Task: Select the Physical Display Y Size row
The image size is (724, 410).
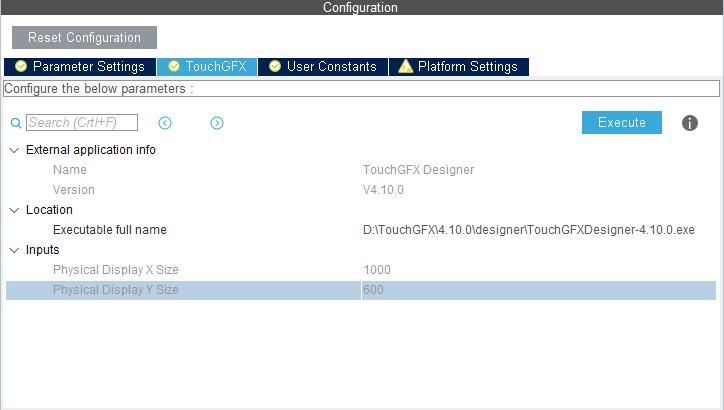Action: point(361,290)
